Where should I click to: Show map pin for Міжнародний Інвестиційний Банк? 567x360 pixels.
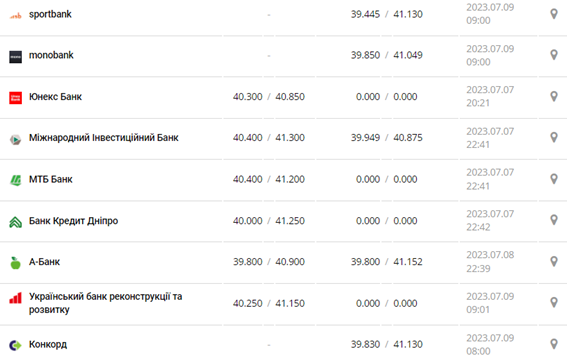(554, 137)
